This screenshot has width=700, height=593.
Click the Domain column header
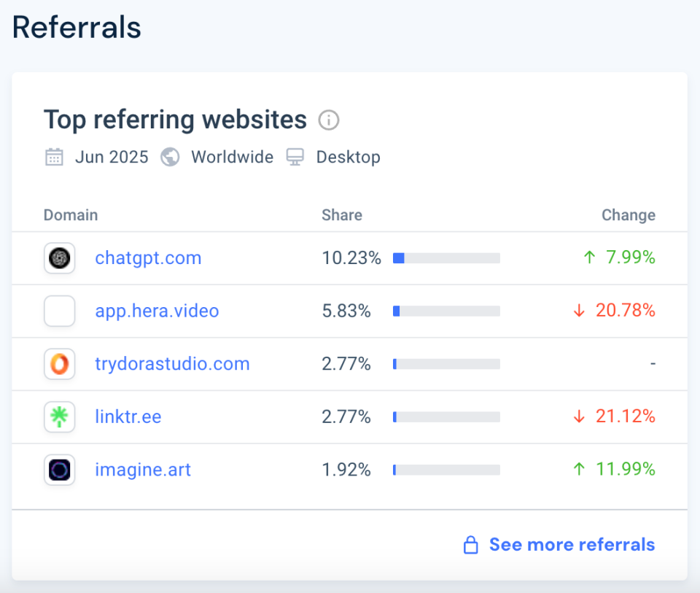(x=71, y=215)
